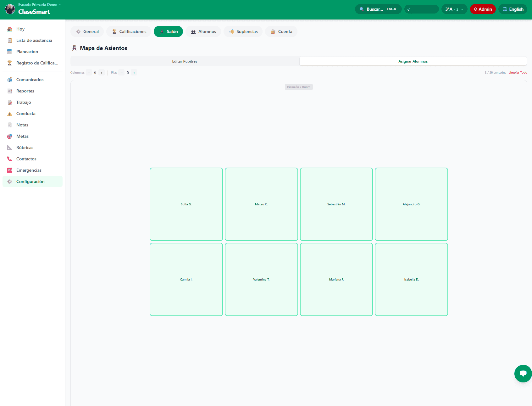Open the Cuenta tab
532x406 pixels.
281,31
